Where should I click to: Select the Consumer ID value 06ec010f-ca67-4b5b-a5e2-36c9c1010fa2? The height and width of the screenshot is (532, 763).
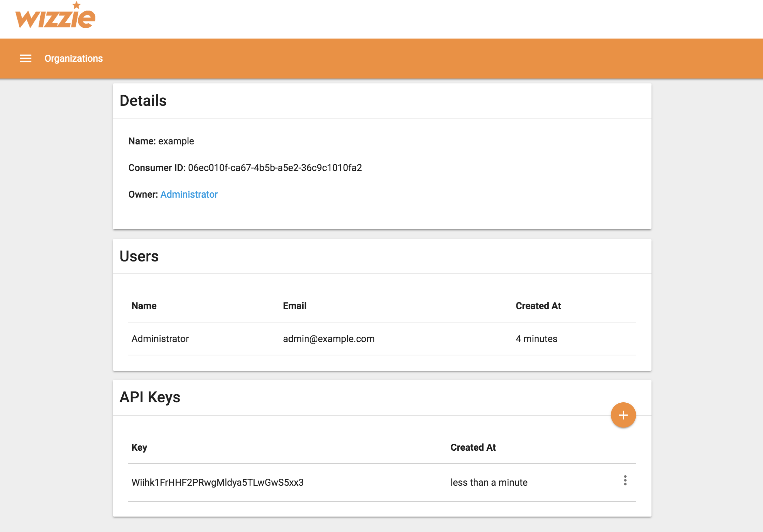[x=275, y=168]
